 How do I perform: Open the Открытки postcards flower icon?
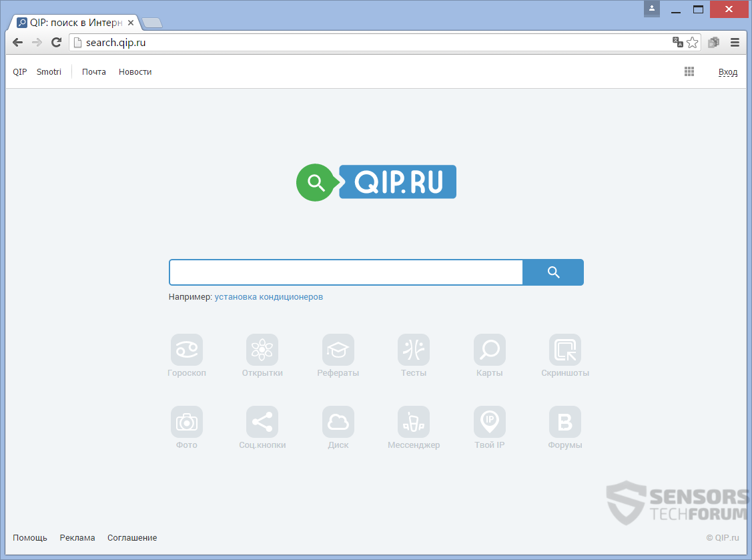point(262,349)
